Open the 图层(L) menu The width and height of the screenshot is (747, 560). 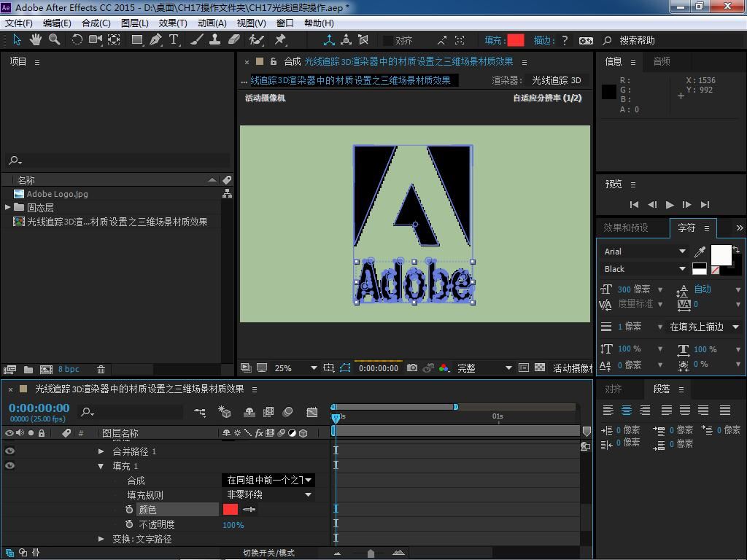point(135,23)
